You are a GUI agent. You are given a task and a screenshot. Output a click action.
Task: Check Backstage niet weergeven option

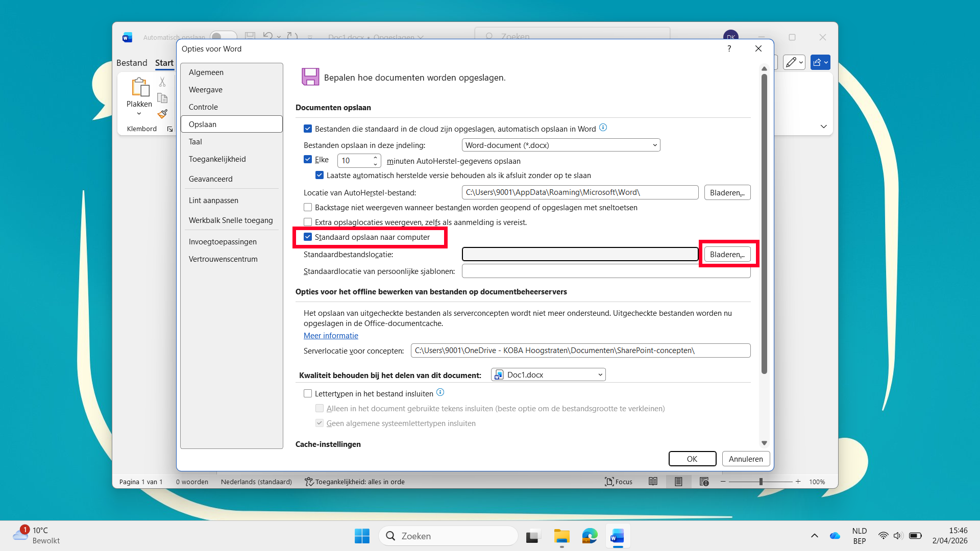[x=308, y=207]
